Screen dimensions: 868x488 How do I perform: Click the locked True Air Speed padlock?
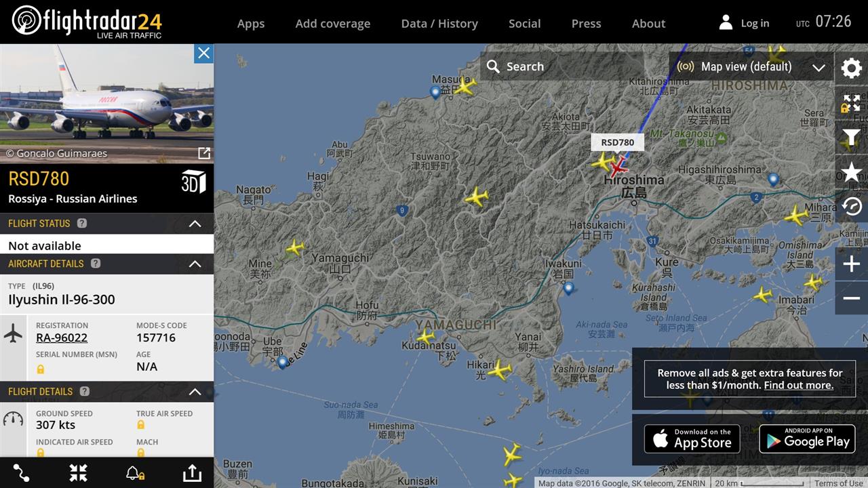coord(141,425)
